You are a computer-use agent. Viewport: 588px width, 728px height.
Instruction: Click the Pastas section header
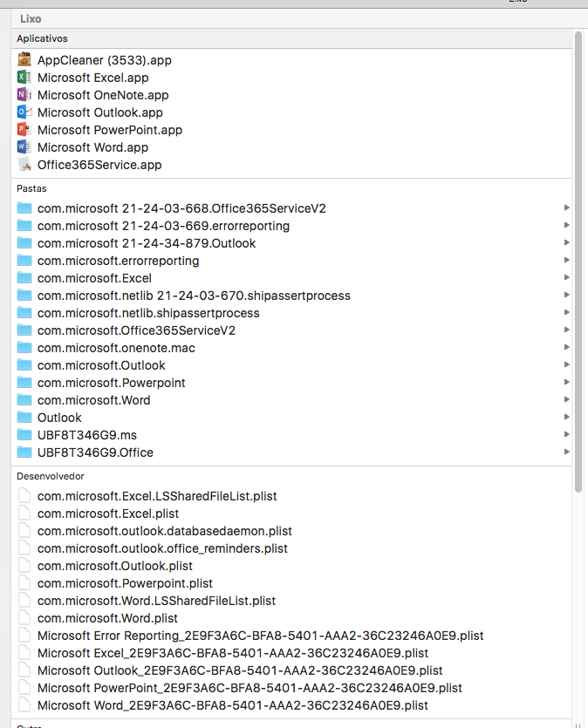tap(31, 187)
